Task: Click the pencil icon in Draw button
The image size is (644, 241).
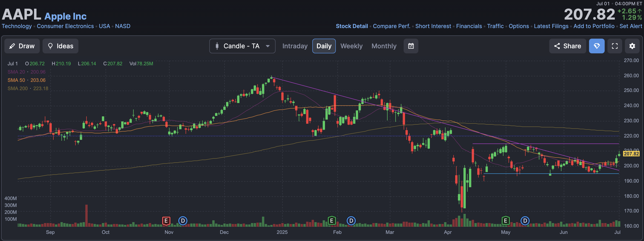Action: 12,46
